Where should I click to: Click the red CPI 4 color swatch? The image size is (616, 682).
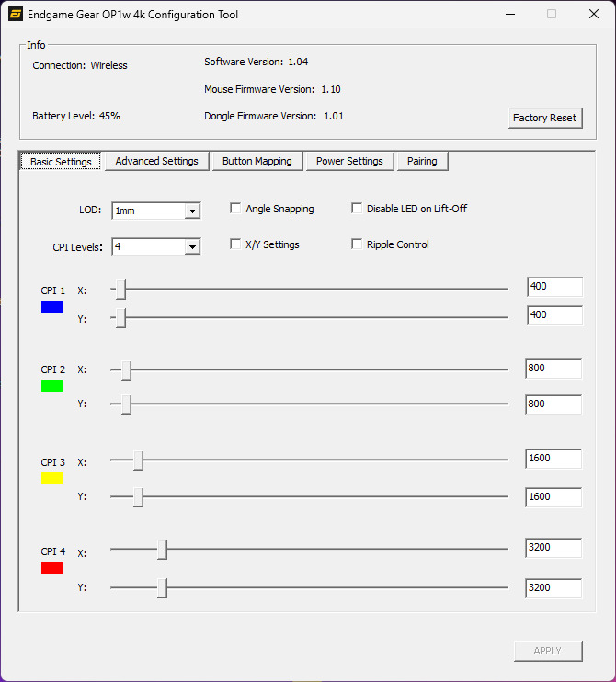click(x=51, y=568)
